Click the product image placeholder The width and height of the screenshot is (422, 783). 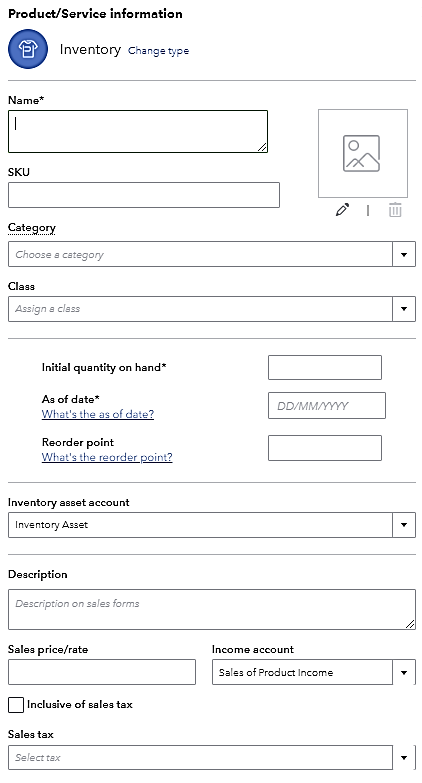[363, 154]
